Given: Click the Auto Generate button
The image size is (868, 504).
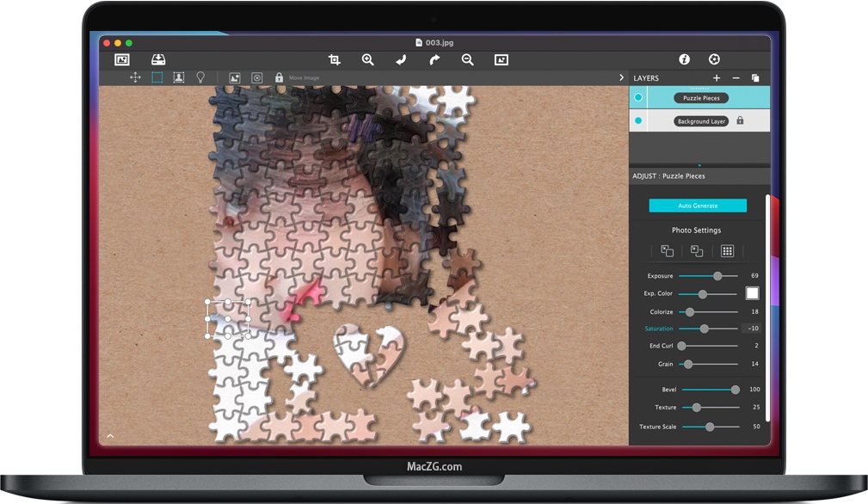Looking at the screenshot, I should 698,206.
